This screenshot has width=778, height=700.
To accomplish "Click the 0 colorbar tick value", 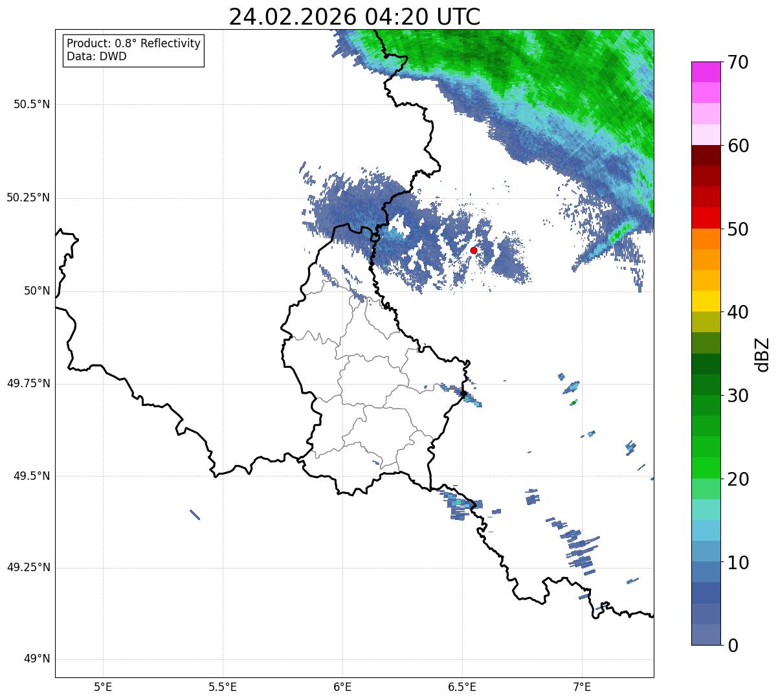I will click(732, 646).
